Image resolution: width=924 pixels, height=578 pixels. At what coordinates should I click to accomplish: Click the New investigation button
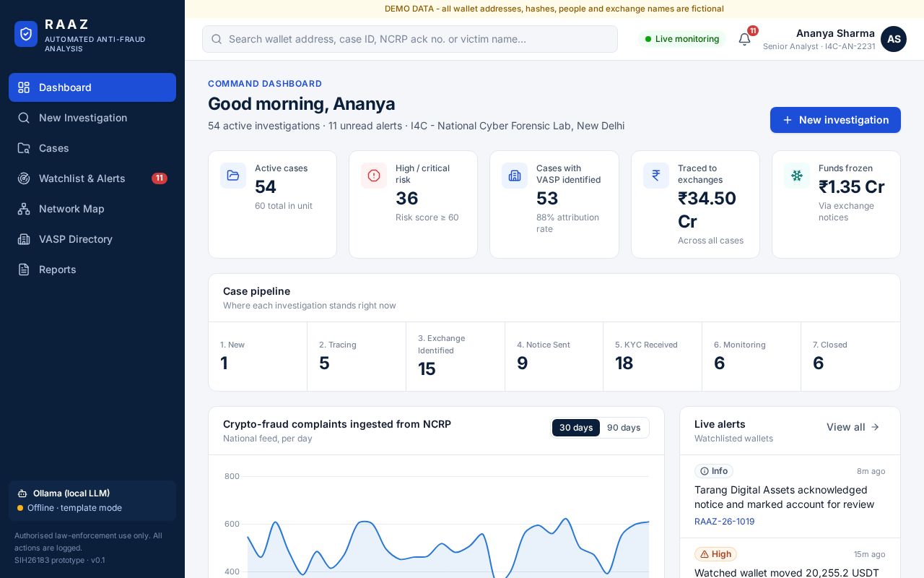point(835,120)
